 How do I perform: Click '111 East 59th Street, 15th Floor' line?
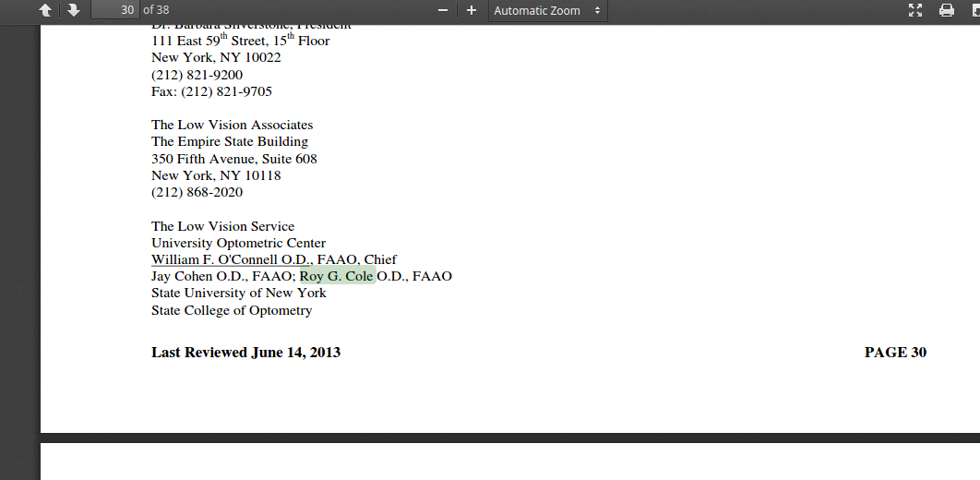240,40
